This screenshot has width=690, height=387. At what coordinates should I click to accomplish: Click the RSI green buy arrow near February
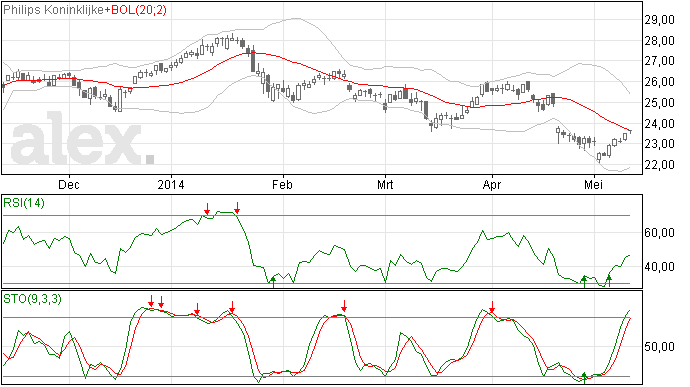273,282
